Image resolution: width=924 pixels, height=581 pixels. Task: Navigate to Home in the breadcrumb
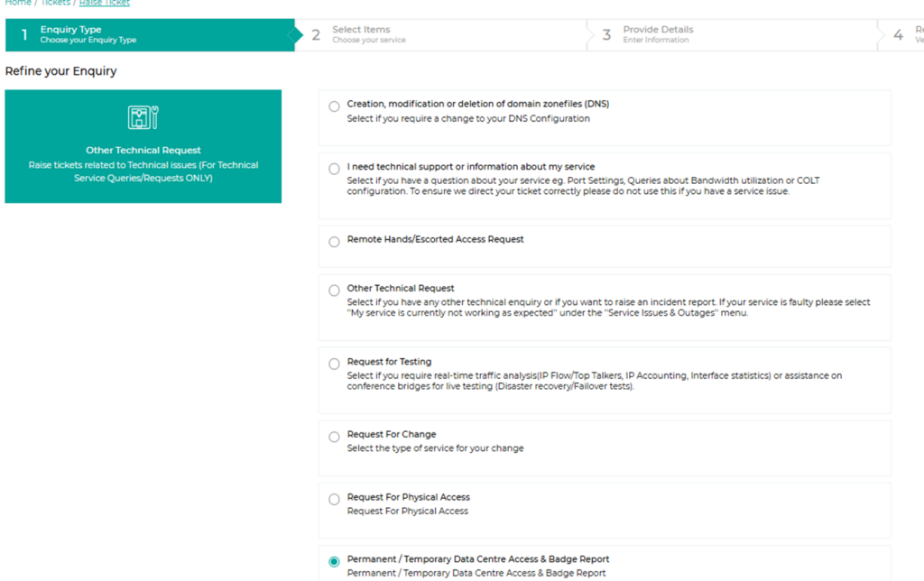coord(18,3)
